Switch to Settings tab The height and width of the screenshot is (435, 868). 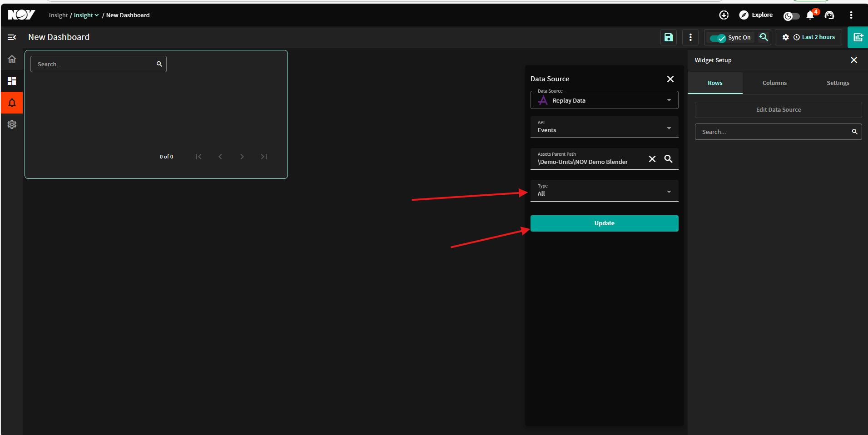tap(838, 83)
